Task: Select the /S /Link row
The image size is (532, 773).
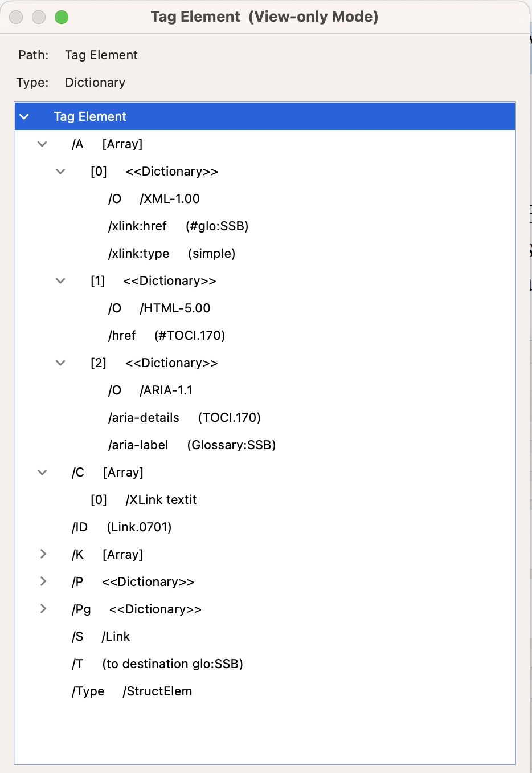Action: 101,637
